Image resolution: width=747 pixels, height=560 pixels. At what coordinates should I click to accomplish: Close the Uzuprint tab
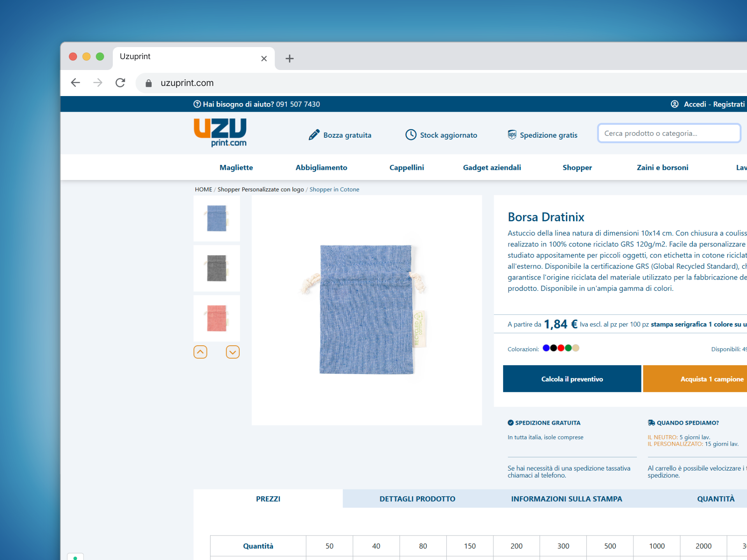[x=264, y=59]
